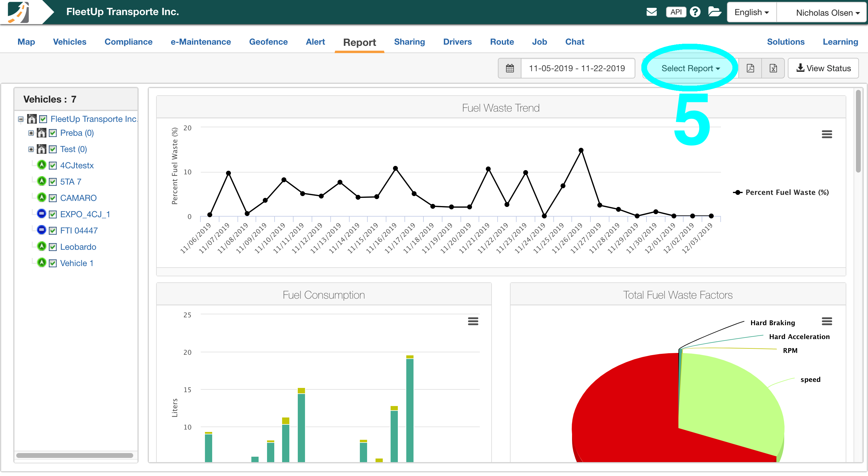Click the date range input field
This screenshot has height=476, width=868.
click(x=577, y=68)
